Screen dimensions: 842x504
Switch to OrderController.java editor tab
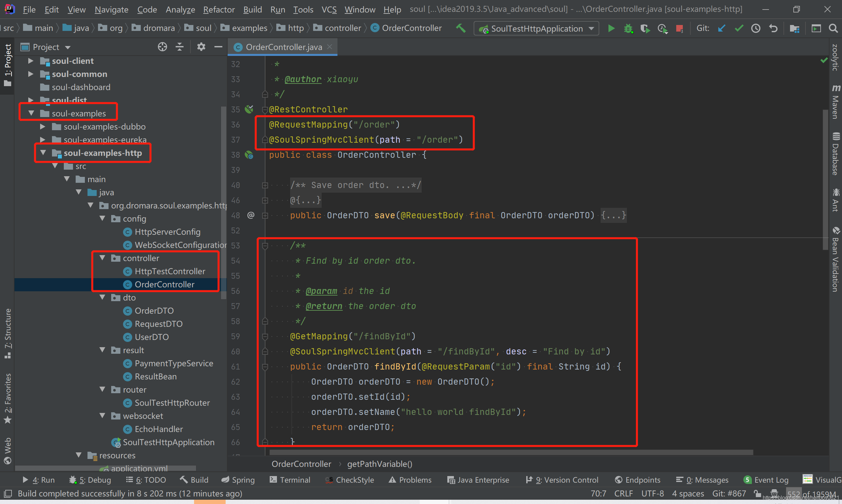point(283,47)
